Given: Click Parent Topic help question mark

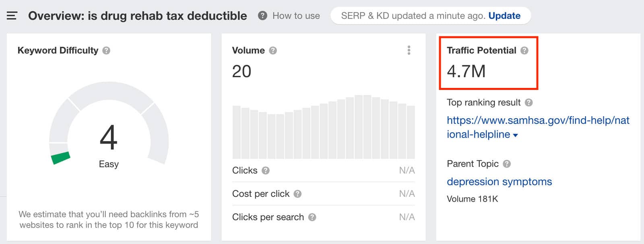Looking at the screenshot, I should [x=507, y=164].
